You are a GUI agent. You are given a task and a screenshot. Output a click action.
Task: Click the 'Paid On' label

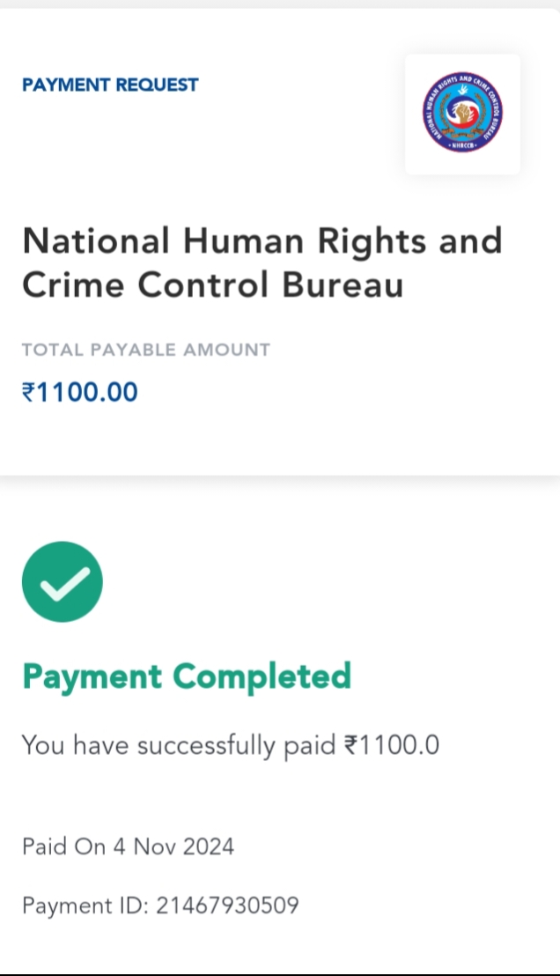55,847
